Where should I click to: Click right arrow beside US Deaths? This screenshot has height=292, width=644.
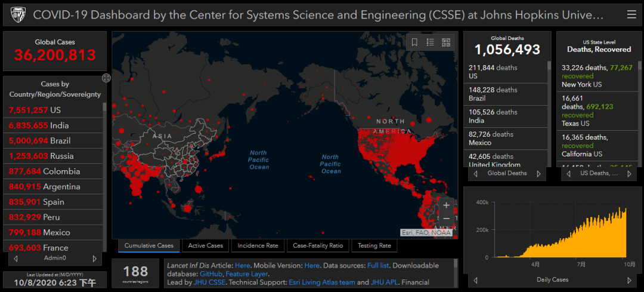629,174
